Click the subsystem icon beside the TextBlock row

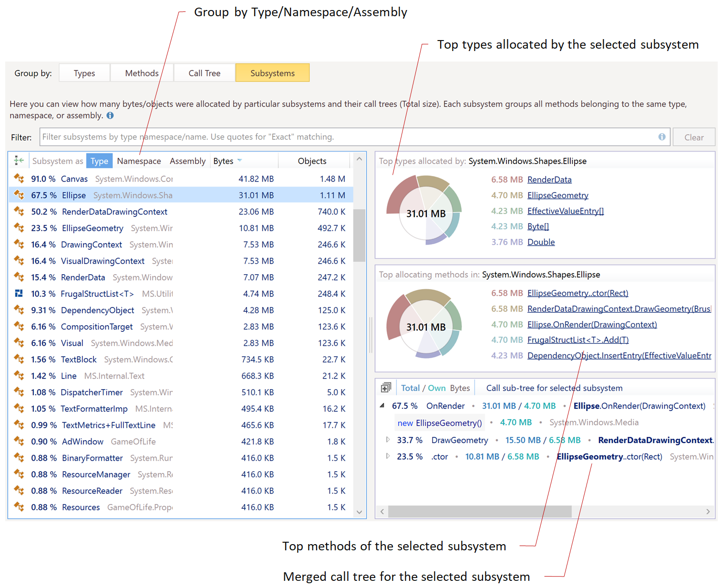[x=19, y=359]
